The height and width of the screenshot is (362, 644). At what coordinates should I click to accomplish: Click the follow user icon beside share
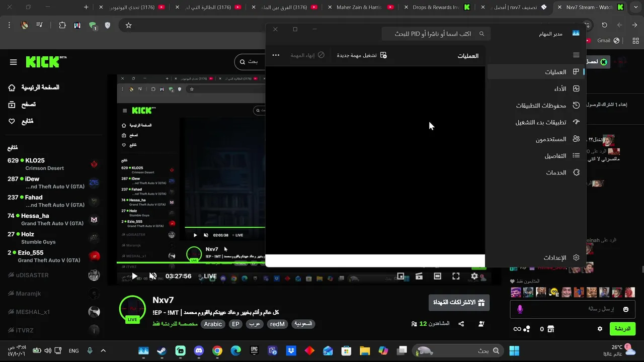point(481,324)
